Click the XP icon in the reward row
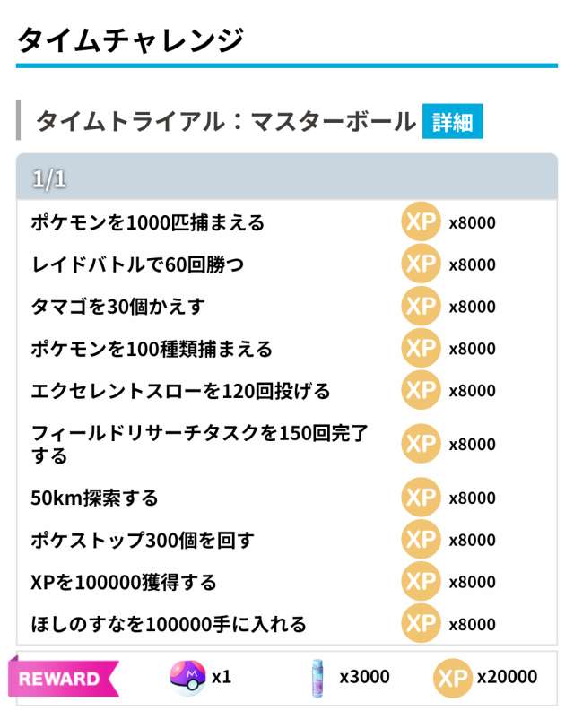The height and width of the screenshot is (728, 574). click(x=451, y=677)
